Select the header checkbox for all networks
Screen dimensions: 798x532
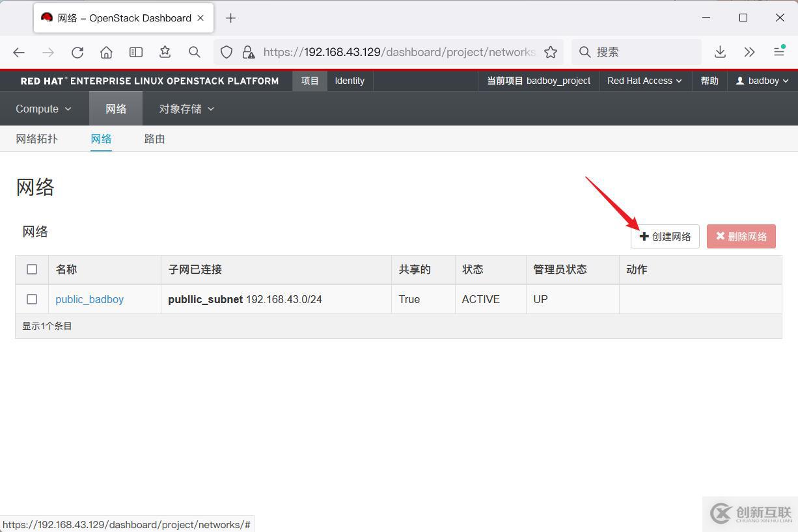(x=32, y=269)
